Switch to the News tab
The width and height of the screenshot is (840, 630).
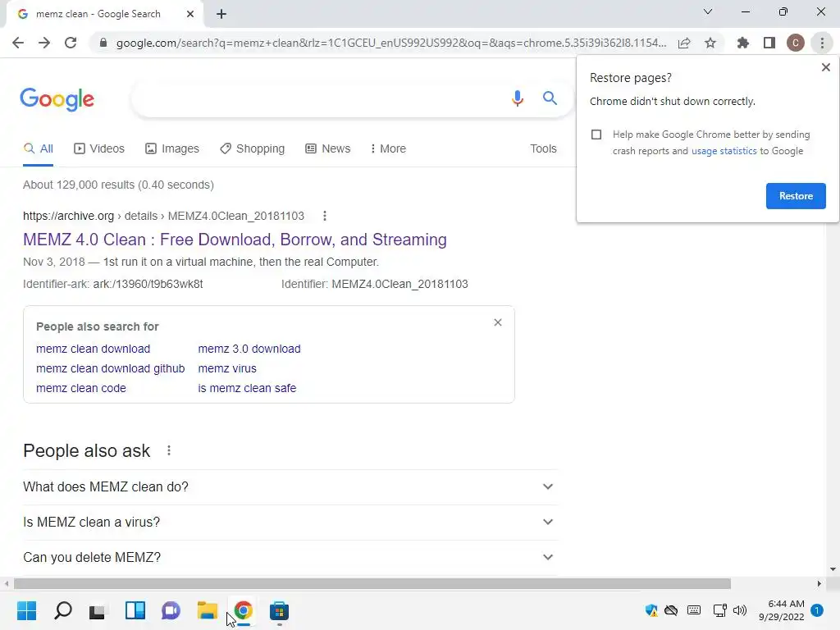[x=328, y=149]
